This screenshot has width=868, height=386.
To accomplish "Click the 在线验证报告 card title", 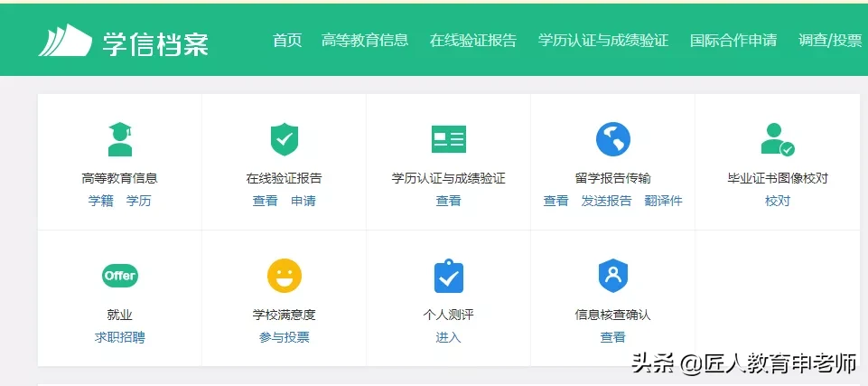I will [x=284, y=178].
